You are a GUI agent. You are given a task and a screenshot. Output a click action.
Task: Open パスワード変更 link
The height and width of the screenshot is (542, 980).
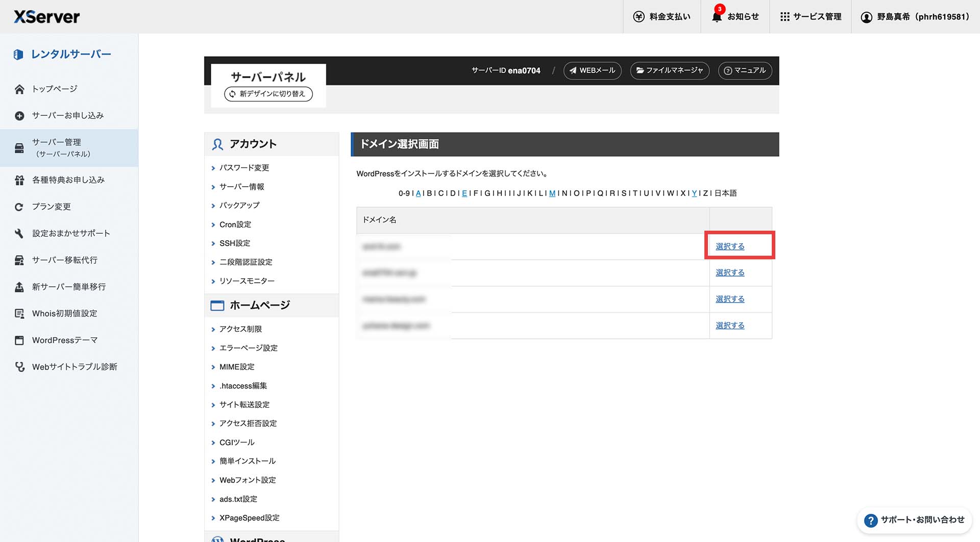pyautogui.click(x=244, y=168)
